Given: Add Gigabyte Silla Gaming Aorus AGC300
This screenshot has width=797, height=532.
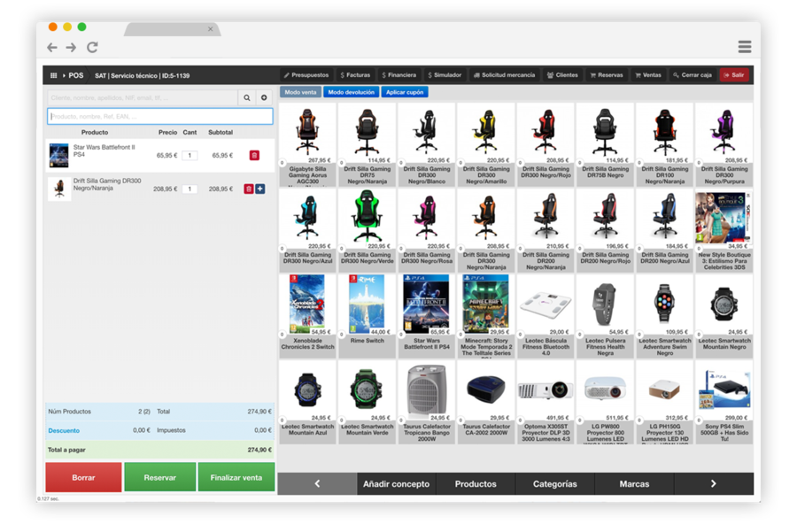Looking at the screenshot, I should (307, 144).
